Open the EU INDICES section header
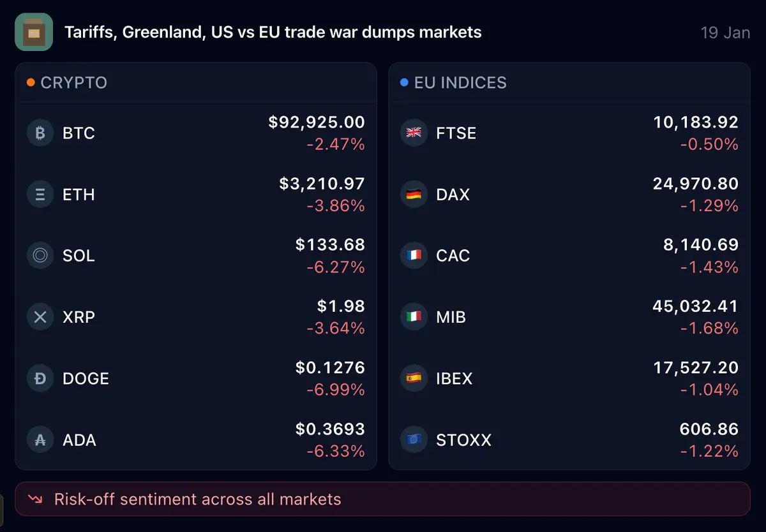Image resolution: width=766 pixels, height=532 pixels. tap(460, 83)
